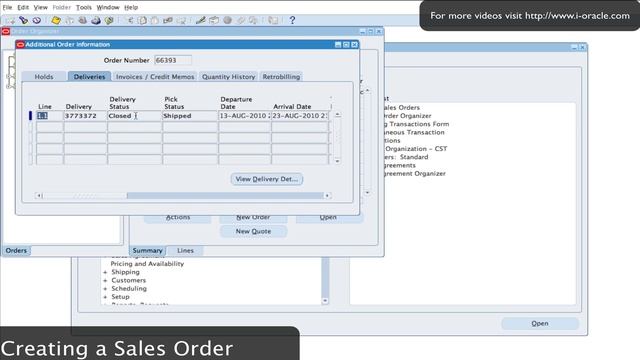Click the Order Number field 66393
Screen dimensions: 640x360
(173, 60)
